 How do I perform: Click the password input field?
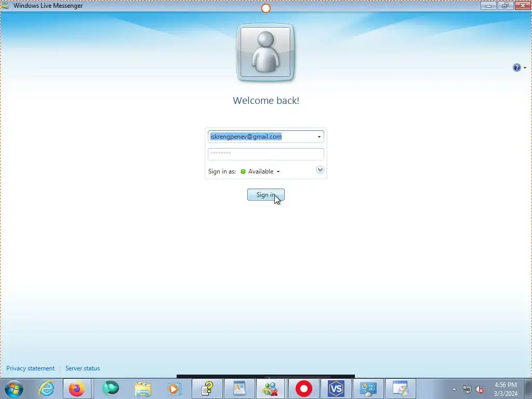[265, 154]
